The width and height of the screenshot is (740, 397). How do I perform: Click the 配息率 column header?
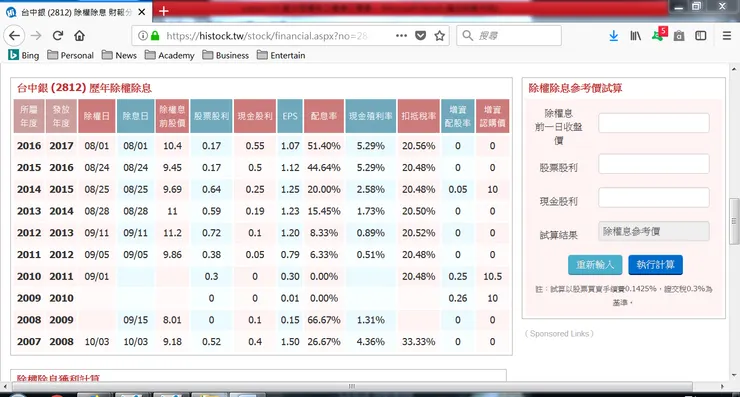point(324,116)
